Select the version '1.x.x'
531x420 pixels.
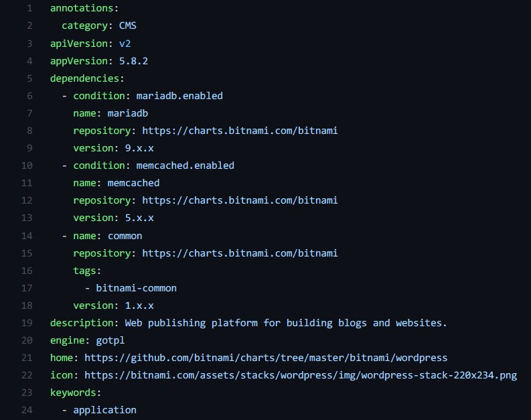(x=139, y=305)
